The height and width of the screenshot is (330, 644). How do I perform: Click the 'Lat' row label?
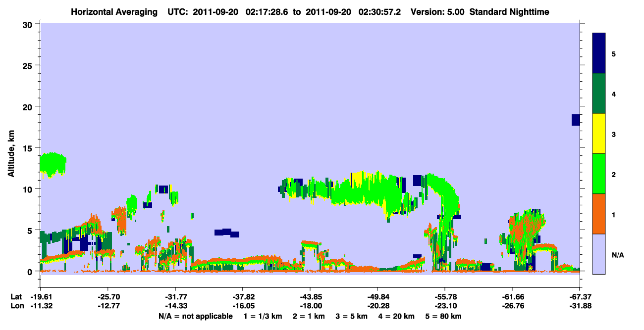(x=16, y=297)
